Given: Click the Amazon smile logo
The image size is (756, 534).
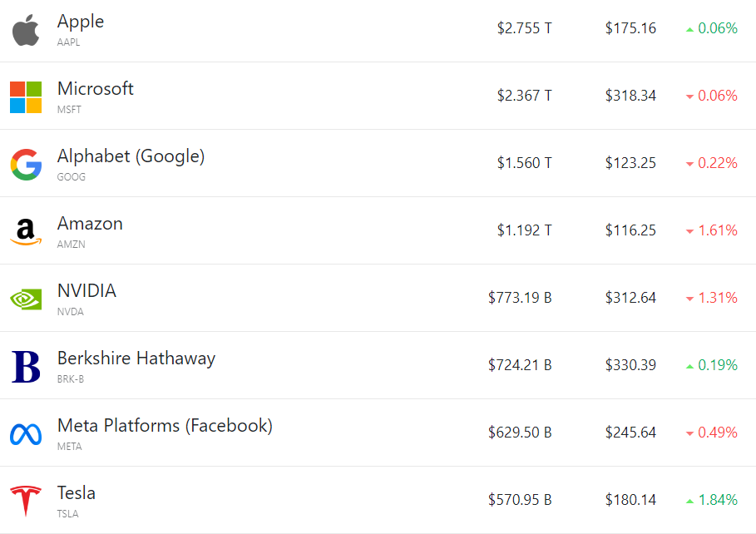Looking at the screenshot, I should tap(26, 231).
